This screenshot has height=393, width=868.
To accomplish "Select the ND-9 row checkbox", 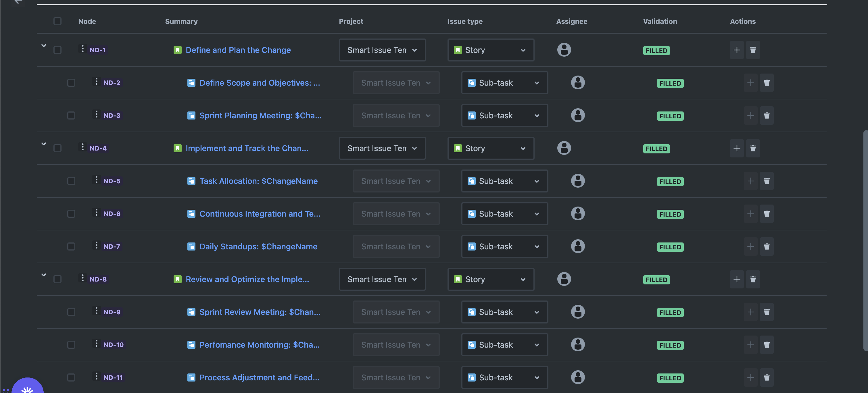I will 71,312.
